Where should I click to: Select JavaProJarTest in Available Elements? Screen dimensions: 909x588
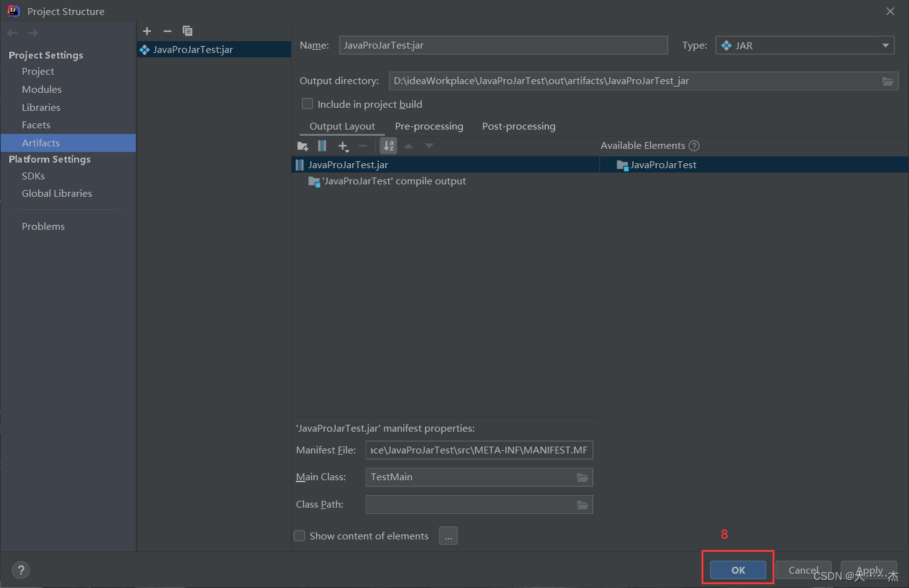tap(754, 165)
